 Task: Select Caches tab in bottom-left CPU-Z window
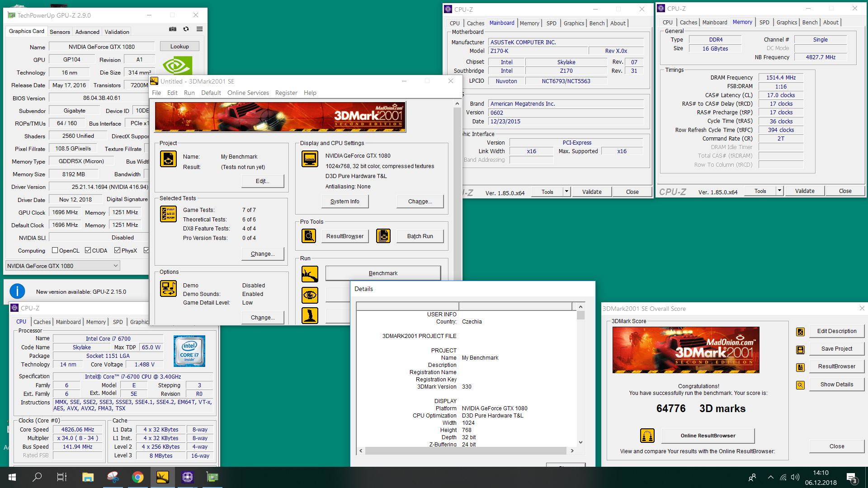click(42, 322)
